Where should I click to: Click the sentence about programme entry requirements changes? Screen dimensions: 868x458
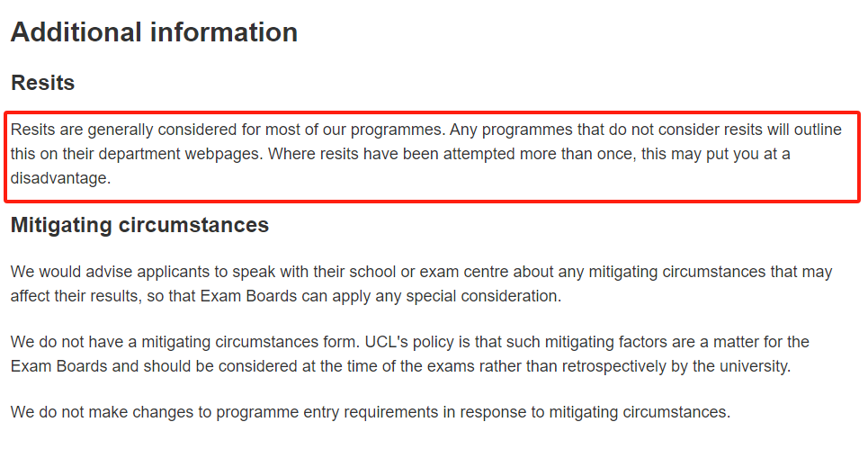tap(370, 412)
